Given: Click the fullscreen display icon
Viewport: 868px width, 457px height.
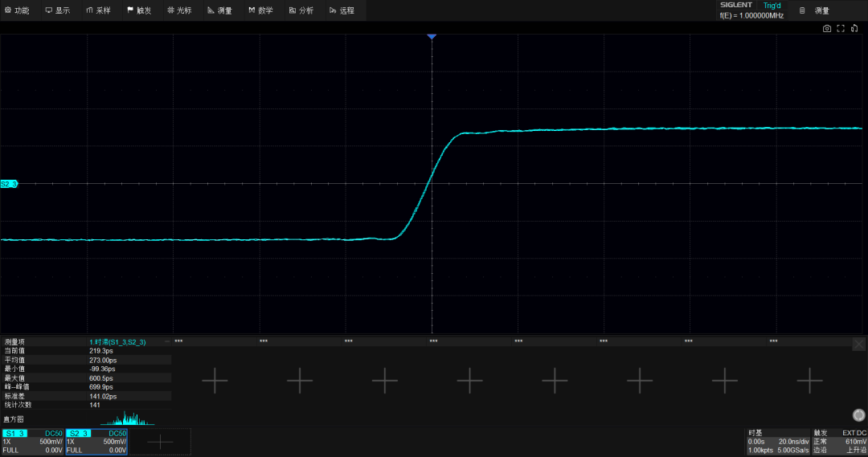Looking at the screenshot, I should pos(841,28).
